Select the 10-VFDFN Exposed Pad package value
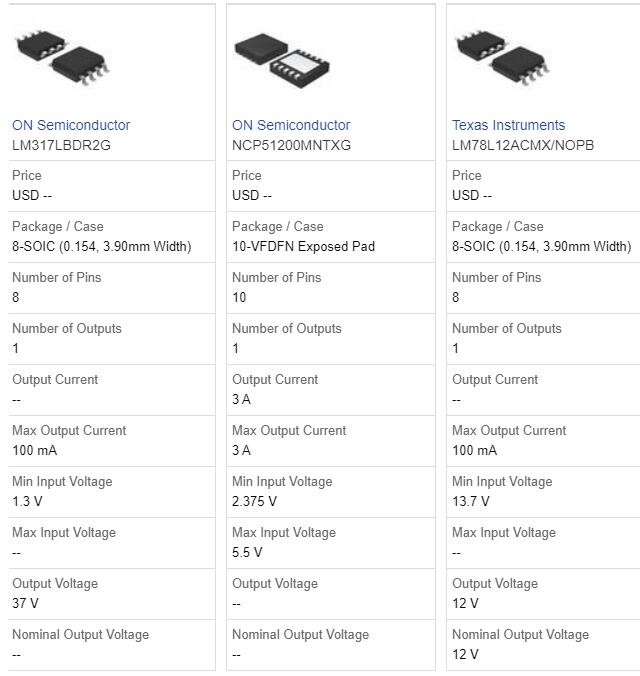The height and width of the screenshot is (676, 640). click(303, 246)
